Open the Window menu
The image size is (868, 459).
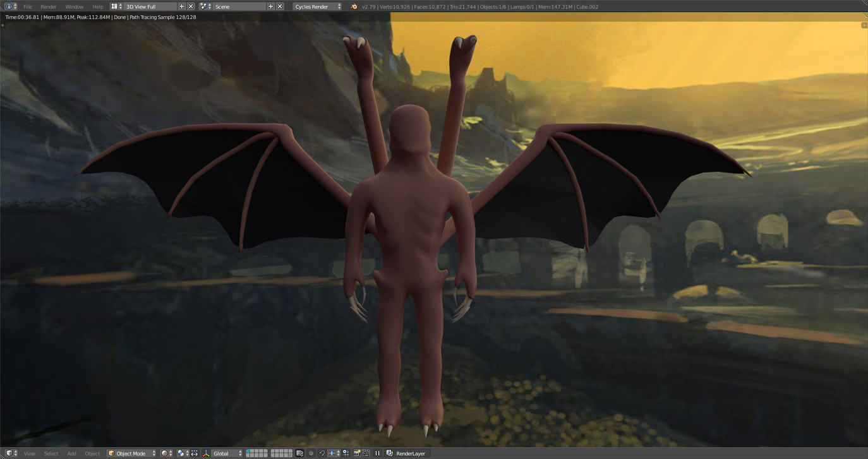[x=75, y=6]
